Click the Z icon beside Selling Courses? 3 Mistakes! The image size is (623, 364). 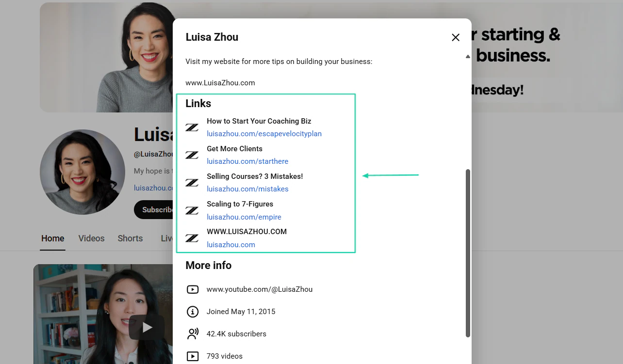pos(192,183)
